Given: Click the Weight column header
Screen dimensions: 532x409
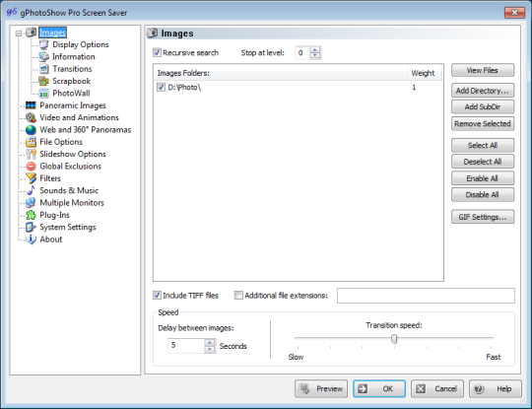Looking at the screenshot, I should (x=425, y=73).
